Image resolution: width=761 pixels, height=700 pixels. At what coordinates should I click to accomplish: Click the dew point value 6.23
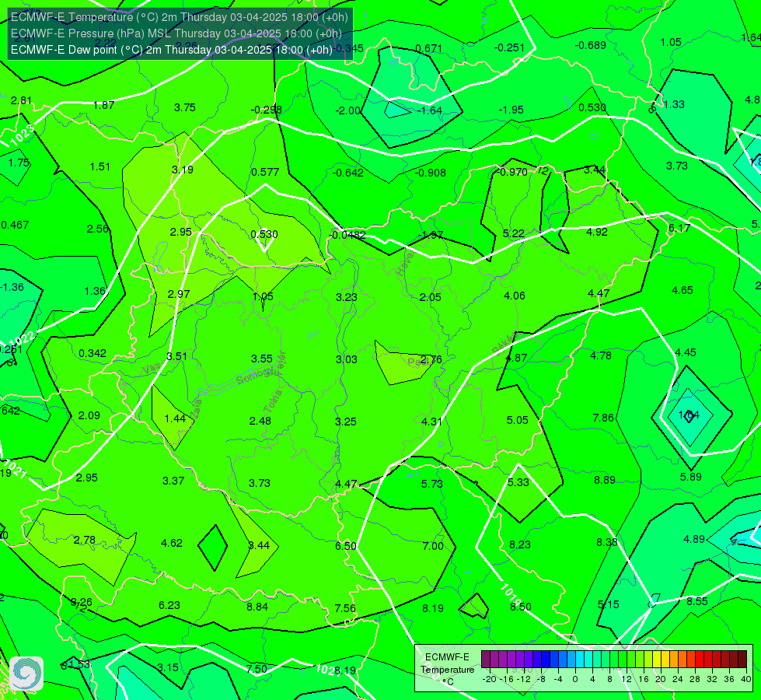click(169, 605)
